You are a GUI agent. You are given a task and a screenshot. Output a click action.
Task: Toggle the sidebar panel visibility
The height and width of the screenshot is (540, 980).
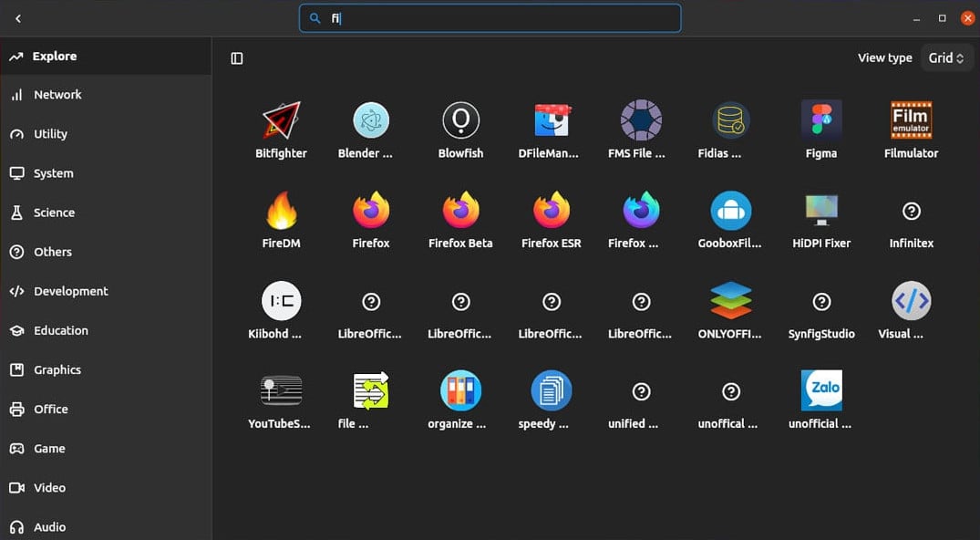(237, 58)
